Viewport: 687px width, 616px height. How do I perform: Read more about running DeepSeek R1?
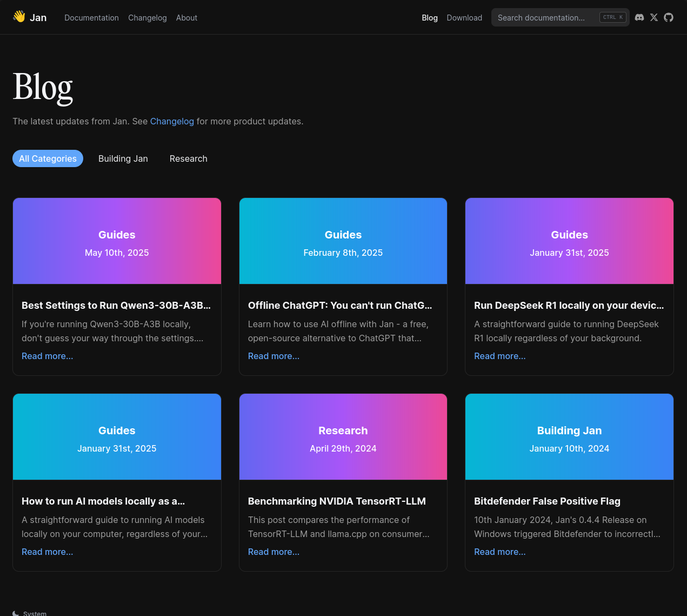pyautogui.click(x=499, y=356)
